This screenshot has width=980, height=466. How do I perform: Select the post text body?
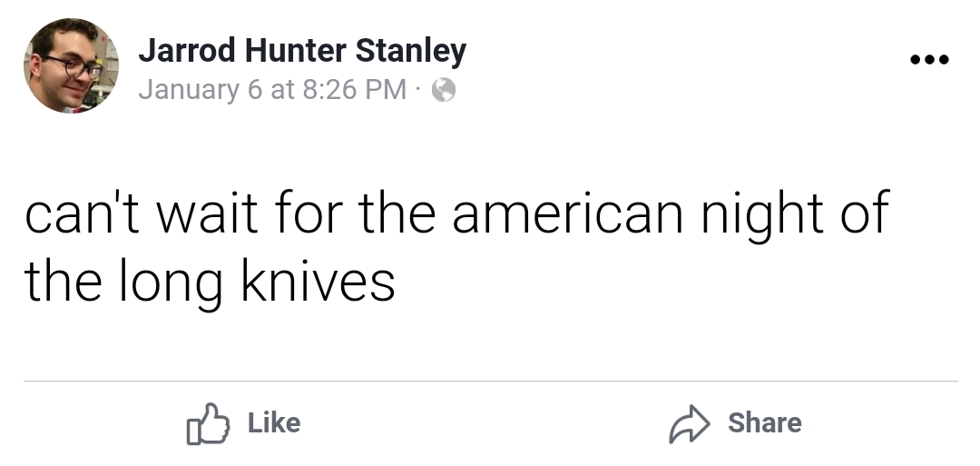pos(456,246)
